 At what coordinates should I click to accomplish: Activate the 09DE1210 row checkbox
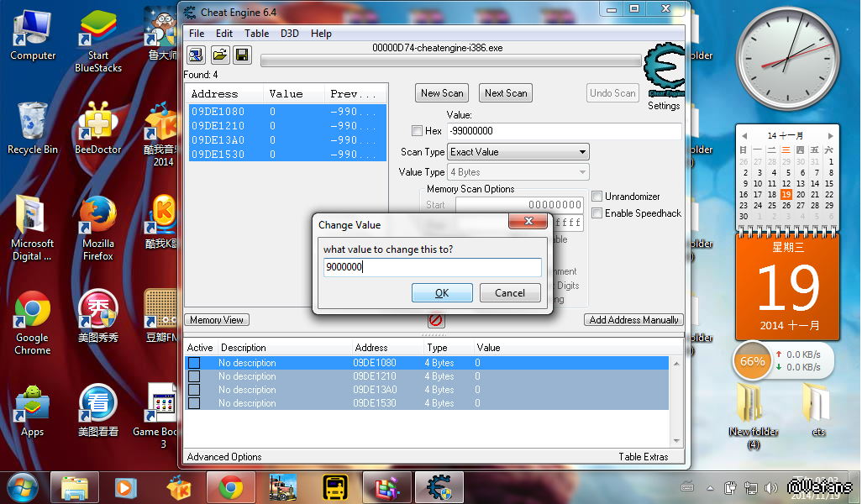[x=194, y=376]
